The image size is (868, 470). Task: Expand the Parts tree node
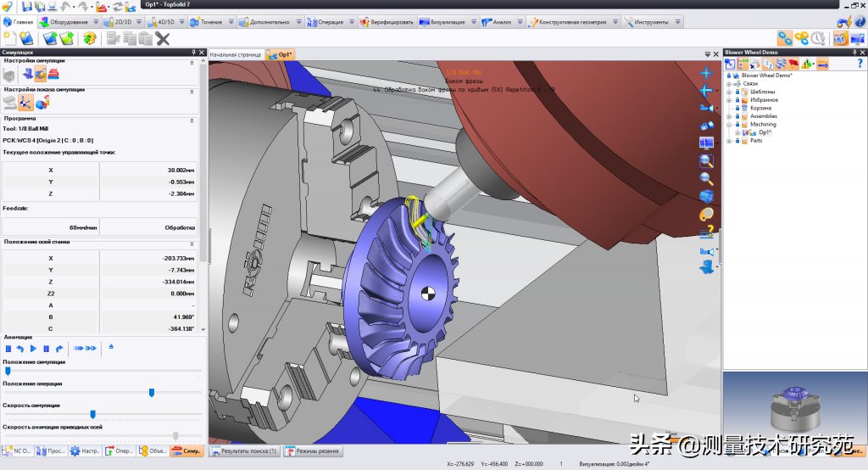(x=729, y=141)
